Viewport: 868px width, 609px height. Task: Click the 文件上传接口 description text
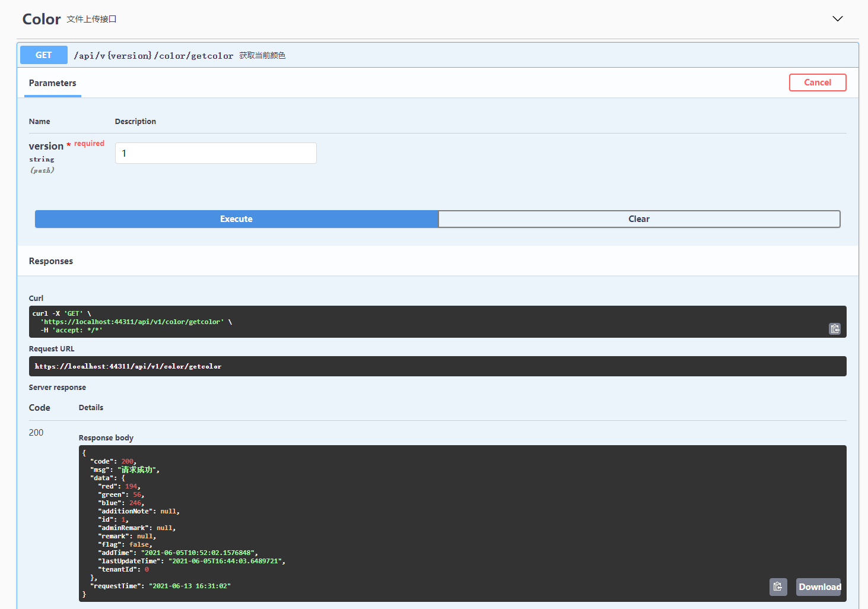click(91, 19)
